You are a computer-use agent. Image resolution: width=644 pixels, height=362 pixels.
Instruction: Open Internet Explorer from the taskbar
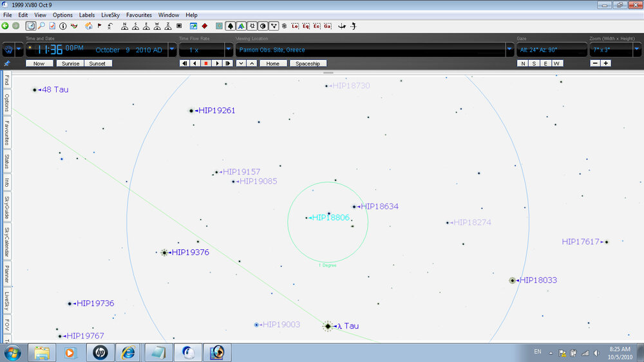pos(129,352)
